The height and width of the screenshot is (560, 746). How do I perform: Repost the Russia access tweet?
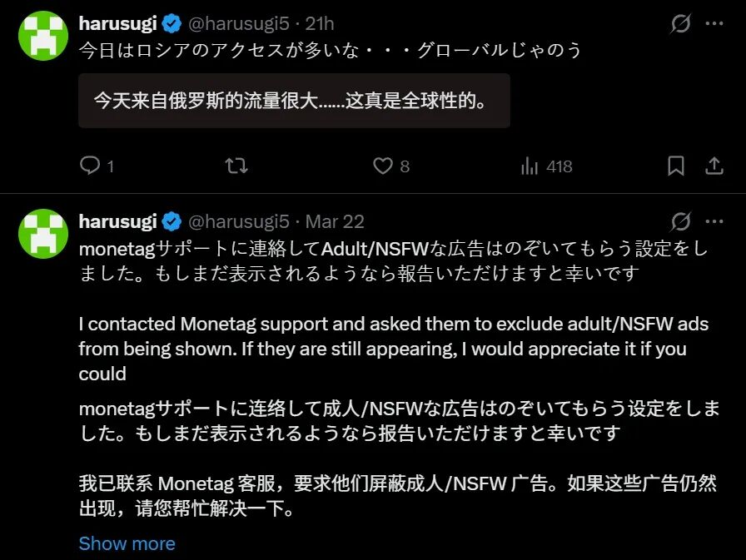(x=236, y=166)
